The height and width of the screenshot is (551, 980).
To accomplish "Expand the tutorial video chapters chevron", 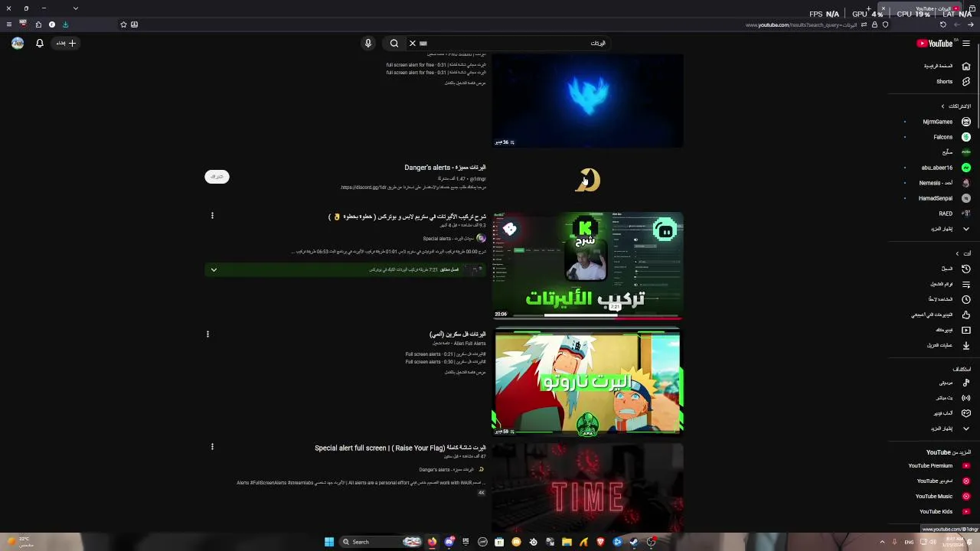I will (214, 270).
